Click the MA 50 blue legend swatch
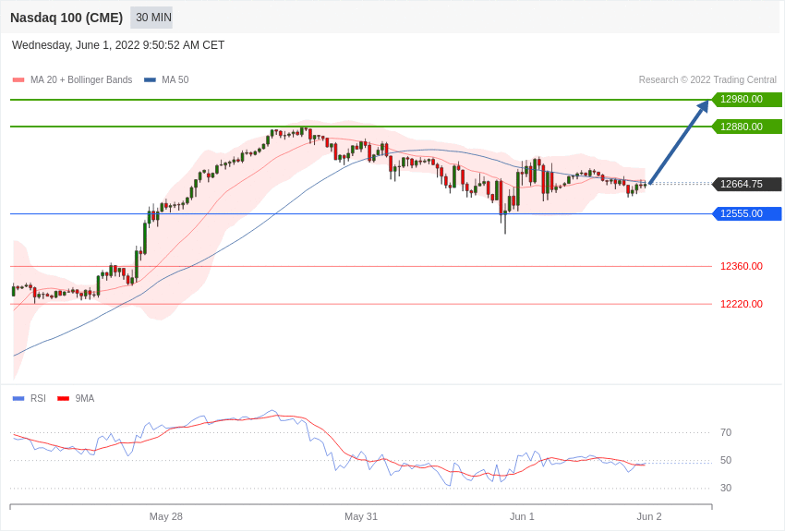Viewport: 785px width, 532px height. click(x=150, y=80)
